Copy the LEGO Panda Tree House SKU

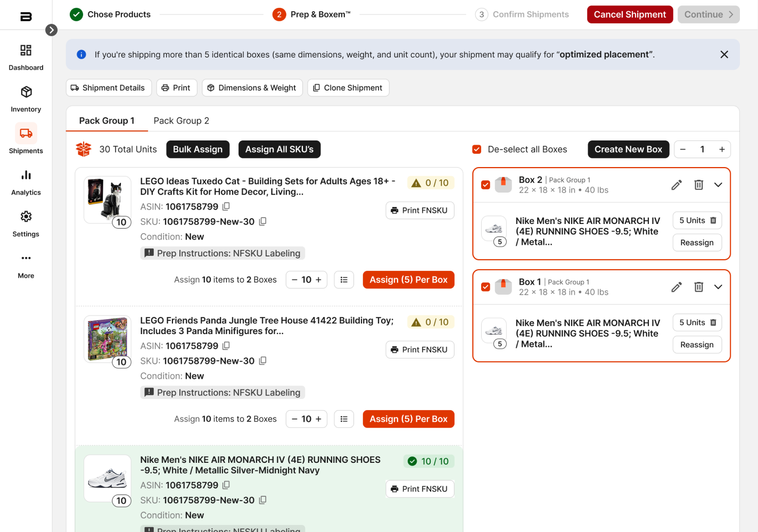(262, 361)
